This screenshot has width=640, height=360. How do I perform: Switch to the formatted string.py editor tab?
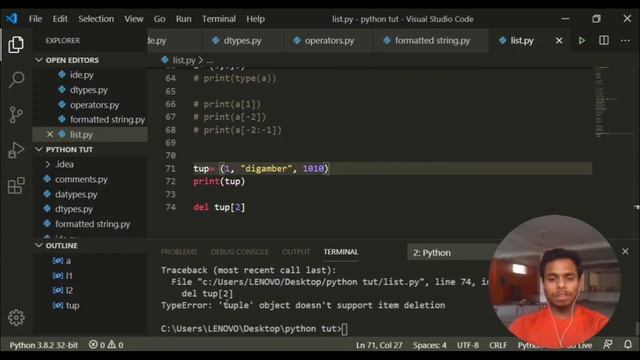pos(432,40)
